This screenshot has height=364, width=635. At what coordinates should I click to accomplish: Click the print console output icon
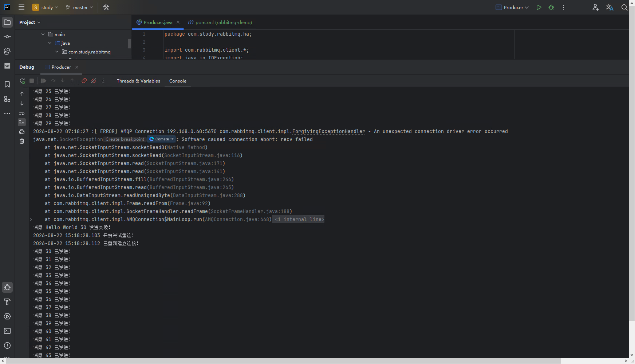pyautogui.click(x=22, y=132)
